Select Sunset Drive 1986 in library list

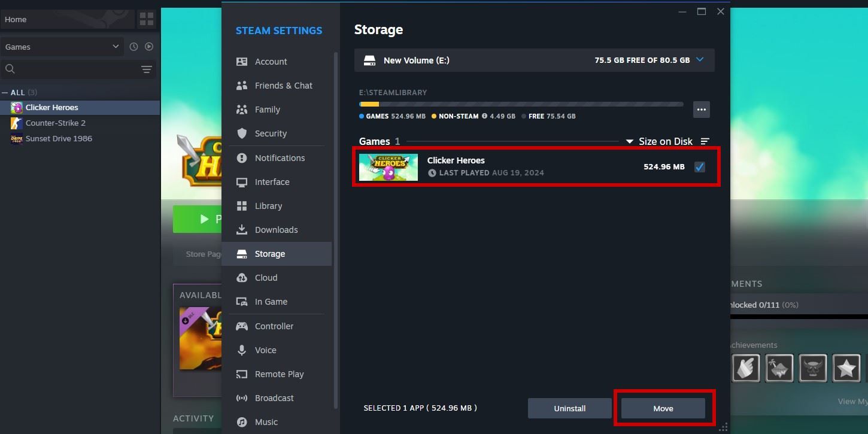[x=80, y=138]
